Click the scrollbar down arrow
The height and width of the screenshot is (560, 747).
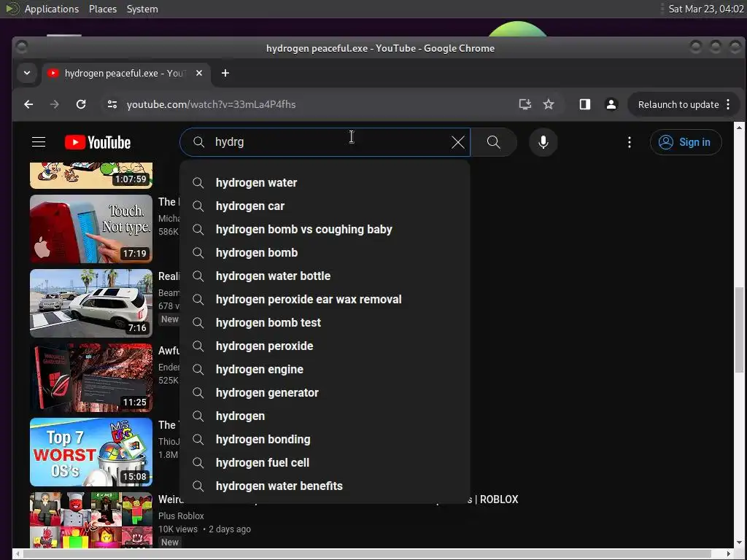(x=739, y=542)
